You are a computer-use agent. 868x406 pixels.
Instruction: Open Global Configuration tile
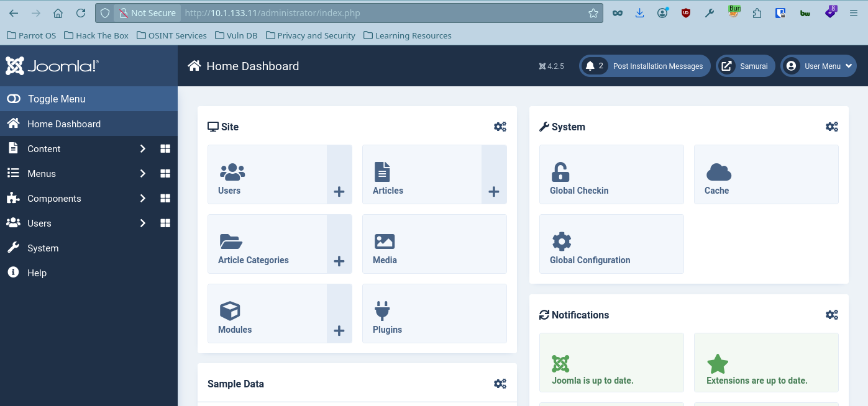click(611, 244)
